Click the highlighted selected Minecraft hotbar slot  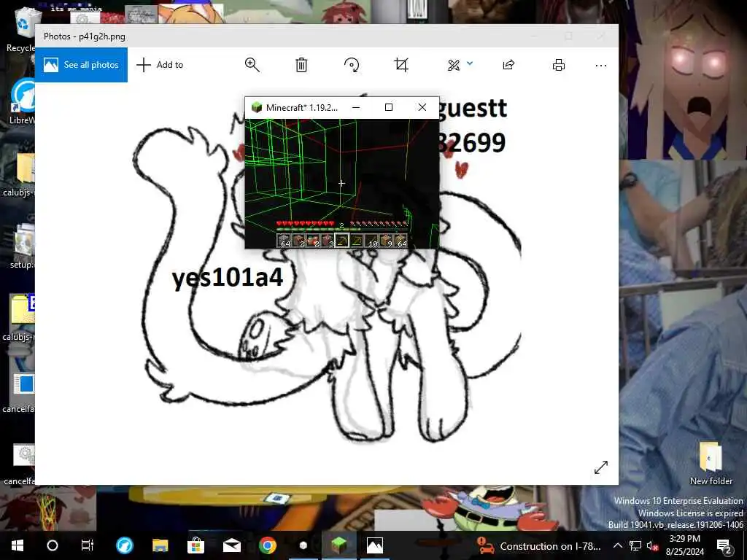341,241
